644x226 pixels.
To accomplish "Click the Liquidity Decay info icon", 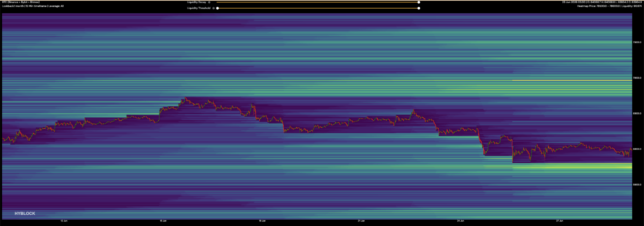I will [209, 2].
